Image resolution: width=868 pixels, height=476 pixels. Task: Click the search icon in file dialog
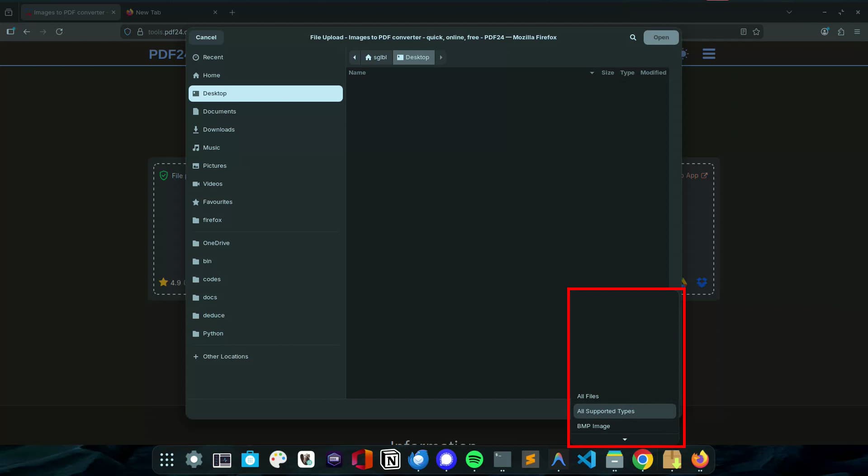tap(633, 38)
